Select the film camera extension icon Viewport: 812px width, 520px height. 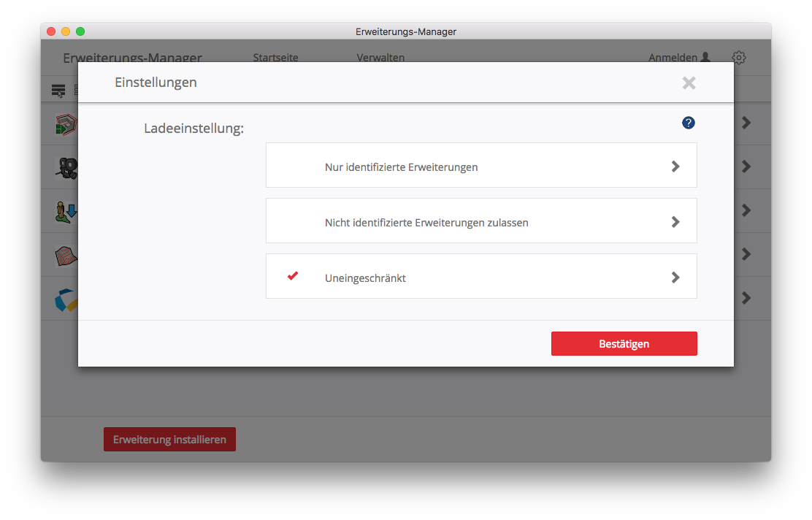66,167
